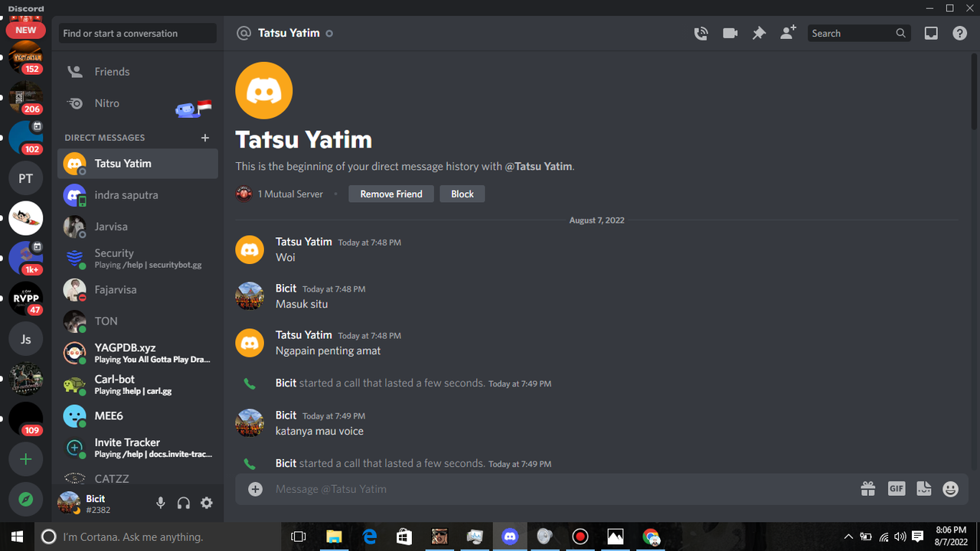This screenshot has width=980, height=551.
Task: Click the attach file plus button
Action: 256,489
